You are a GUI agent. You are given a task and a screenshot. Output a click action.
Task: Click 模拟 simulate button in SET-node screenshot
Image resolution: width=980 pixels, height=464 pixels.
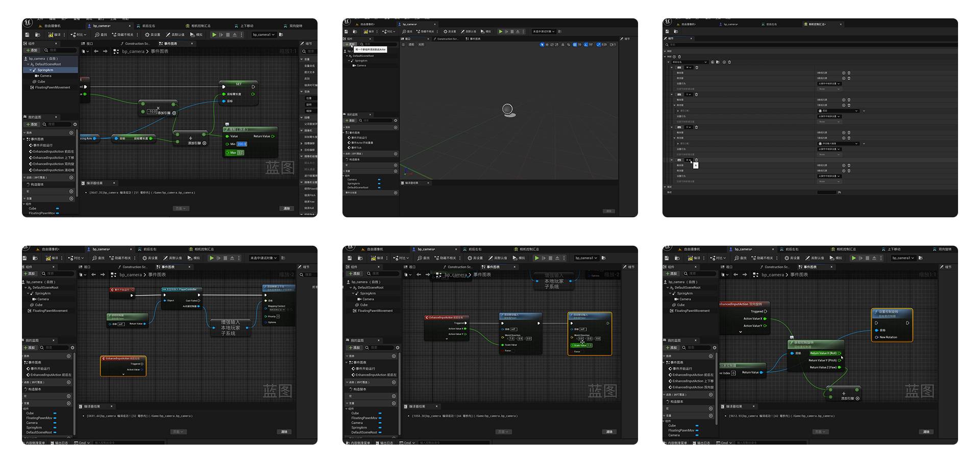pos(196,35)
